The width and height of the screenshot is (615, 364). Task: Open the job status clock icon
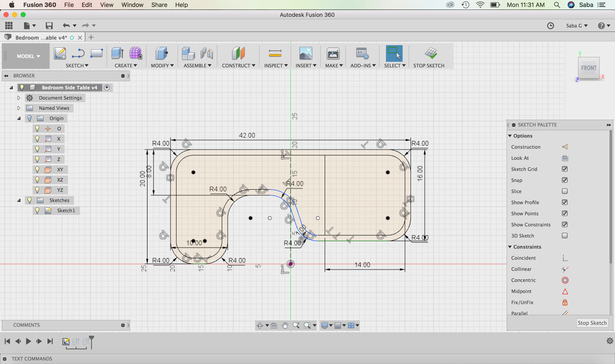pos(550,26)
